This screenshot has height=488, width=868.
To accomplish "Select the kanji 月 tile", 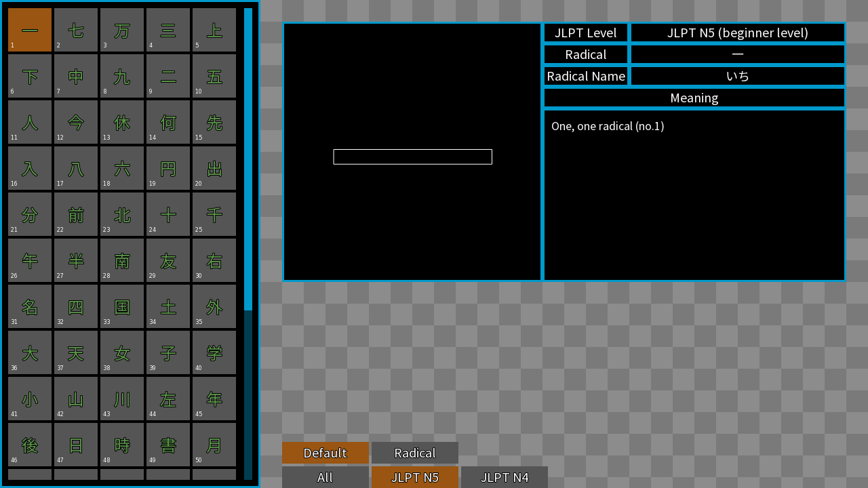I will tap(214, 445).
